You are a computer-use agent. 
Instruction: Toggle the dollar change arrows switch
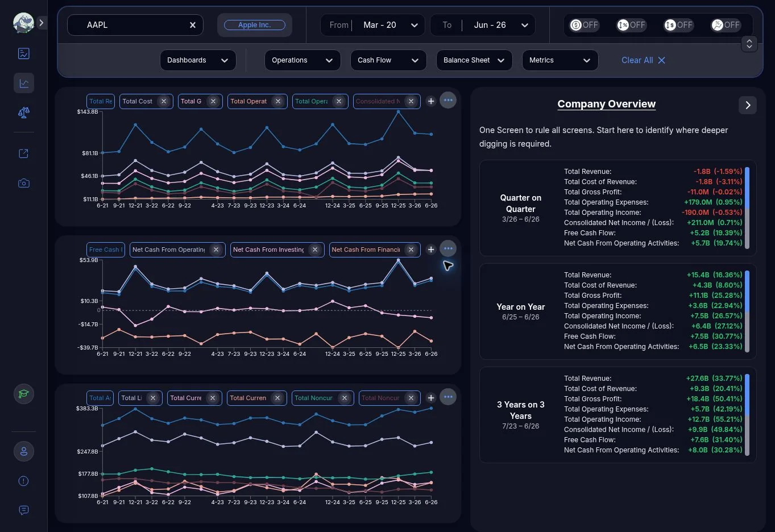(x=679, y=25)
